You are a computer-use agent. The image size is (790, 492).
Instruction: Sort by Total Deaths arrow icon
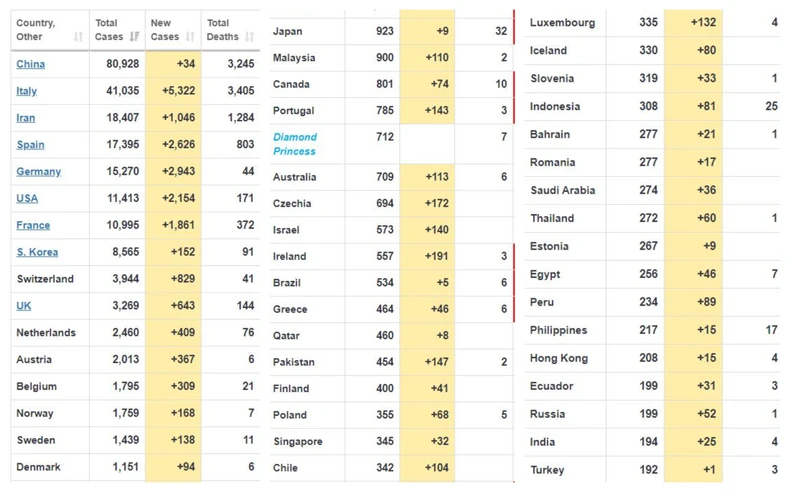pyautogui.click(x=248, y=37)
